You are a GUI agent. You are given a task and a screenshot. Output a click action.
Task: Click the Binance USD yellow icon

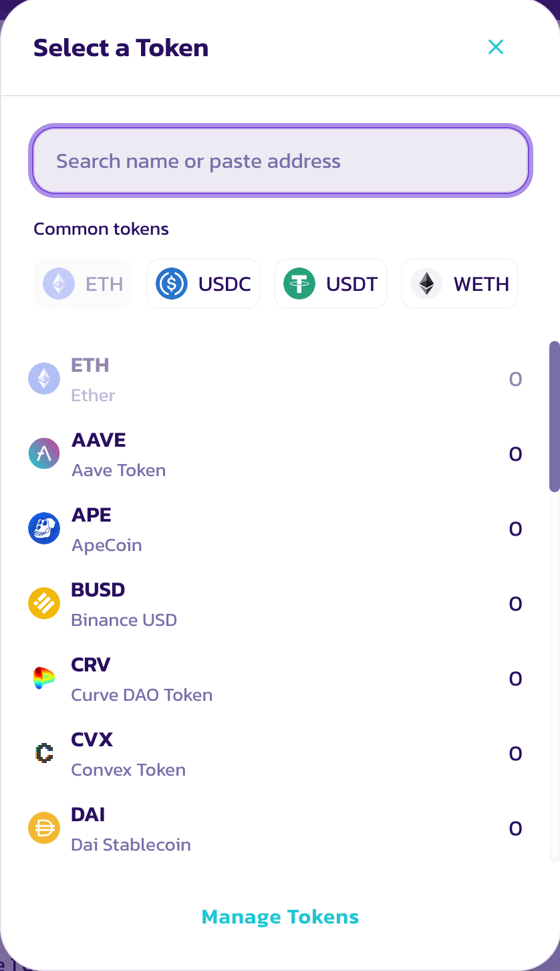(44, 604)
